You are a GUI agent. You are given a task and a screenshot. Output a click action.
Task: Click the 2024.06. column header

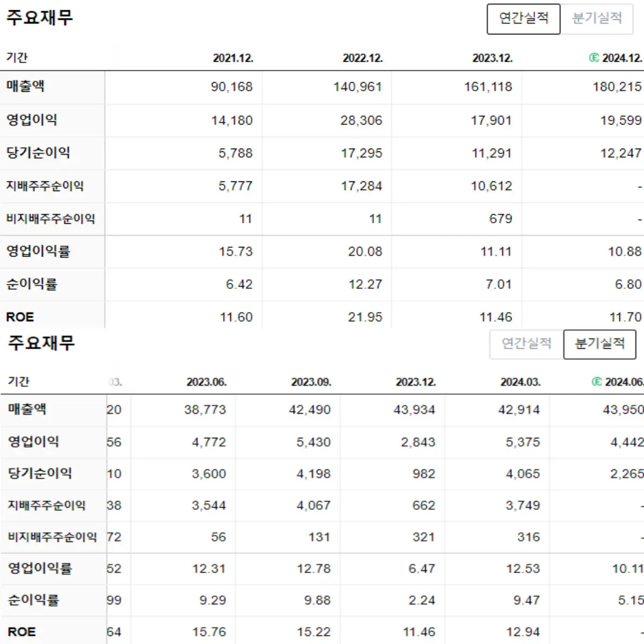(624, 382)
